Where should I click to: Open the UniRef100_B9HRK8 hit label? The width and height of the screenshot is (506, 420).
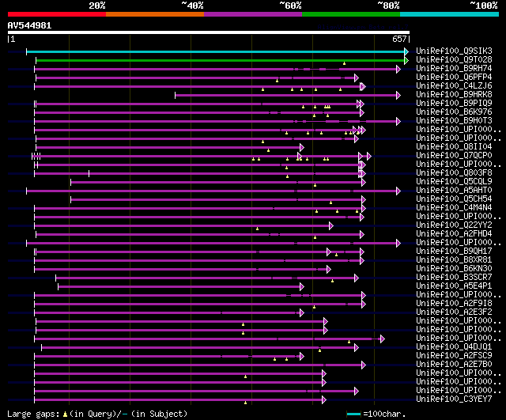point(454,95)
